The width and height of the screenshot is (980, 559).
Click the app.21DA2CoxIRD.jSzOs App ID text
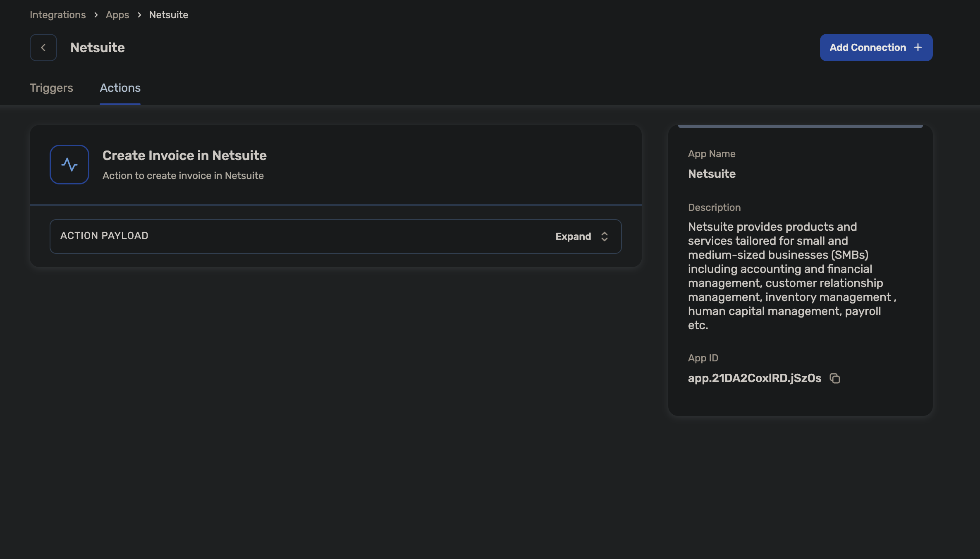754,378
